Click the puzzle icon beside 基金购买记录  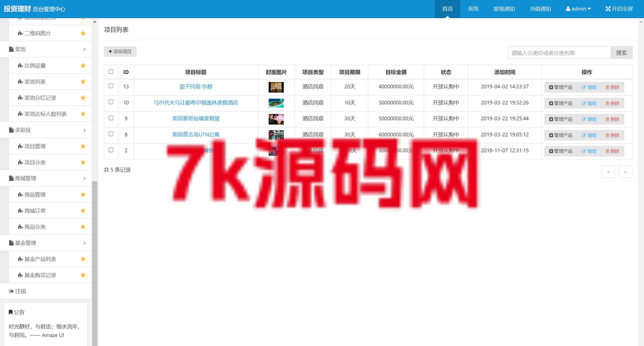pos(20,275)
